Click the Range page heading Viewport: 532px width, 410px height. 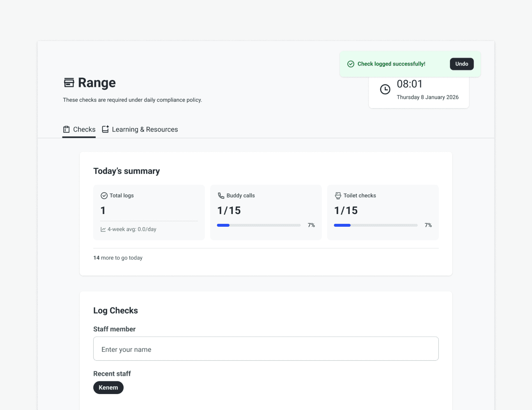(97, 83)
